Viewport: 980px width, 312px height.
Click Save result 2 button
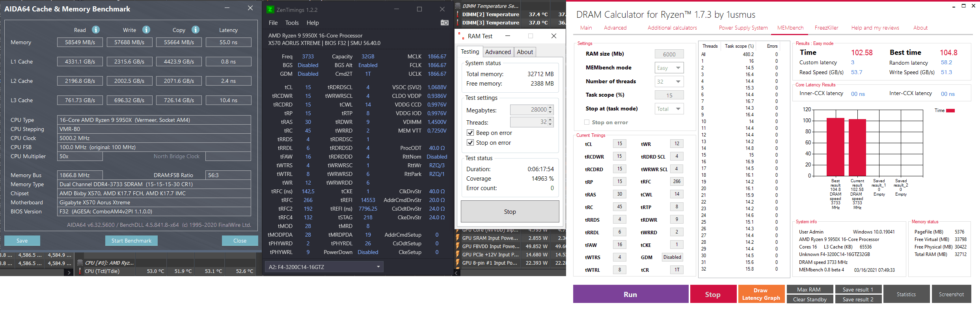click(858, 299)
